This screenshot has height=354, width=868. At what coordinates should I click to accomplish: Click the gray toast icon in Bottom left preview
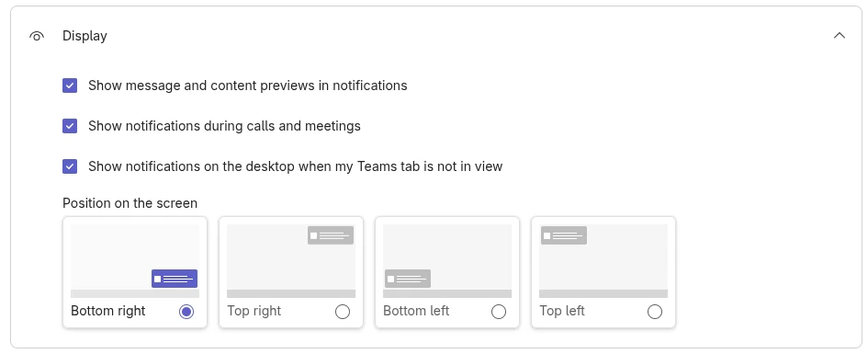[x=408, y=279]
